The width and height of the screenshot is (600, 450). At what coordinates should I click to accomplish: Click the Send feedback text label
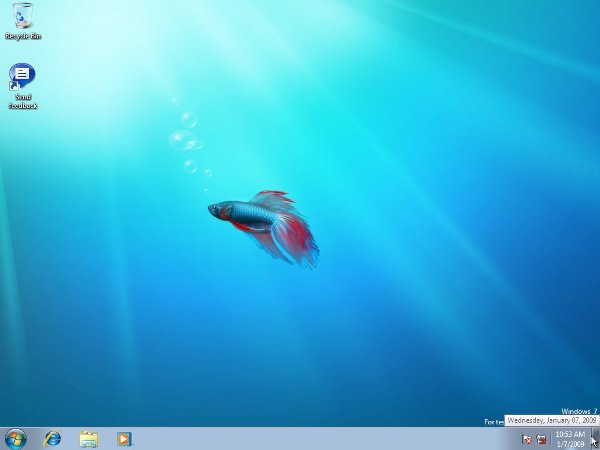[23, 101]
